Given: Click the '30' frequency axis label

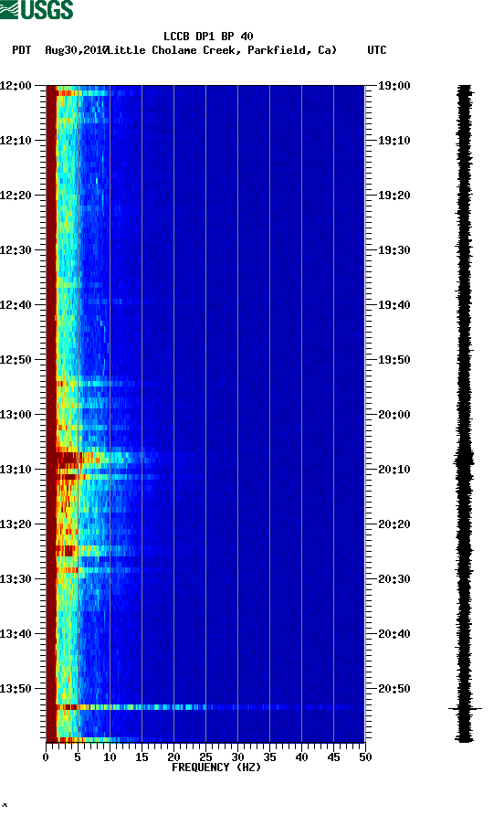Looking at the screenshot, I should click(237, 757).
